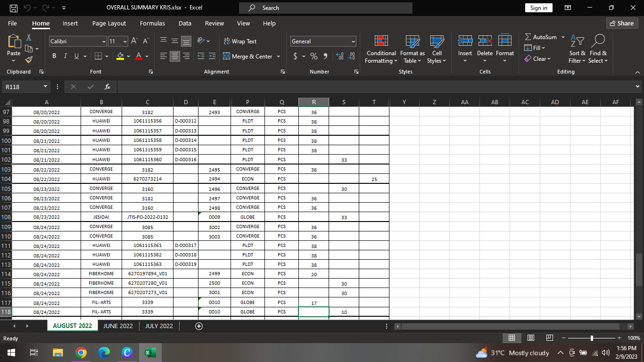Toggle Bottom Align vertical alignment
The width and height of the screenshot is (644, 362).
(186, 41)
